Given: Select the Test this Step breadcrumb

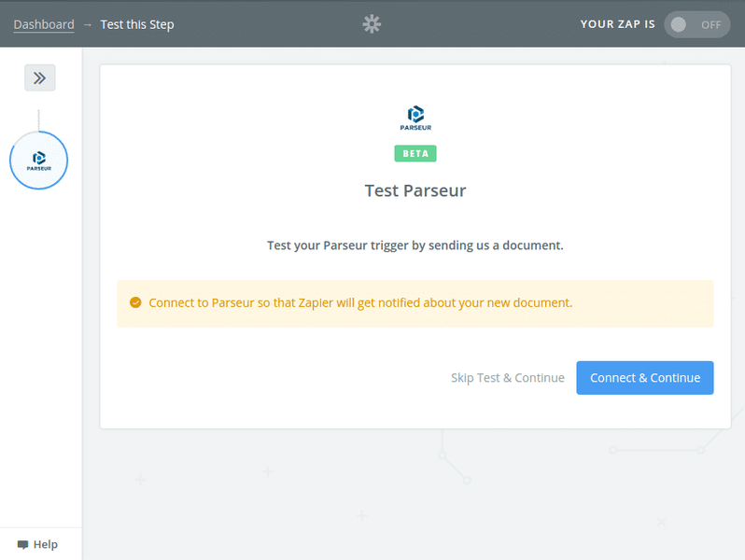Looking at the screenshot, I should 137,24.
